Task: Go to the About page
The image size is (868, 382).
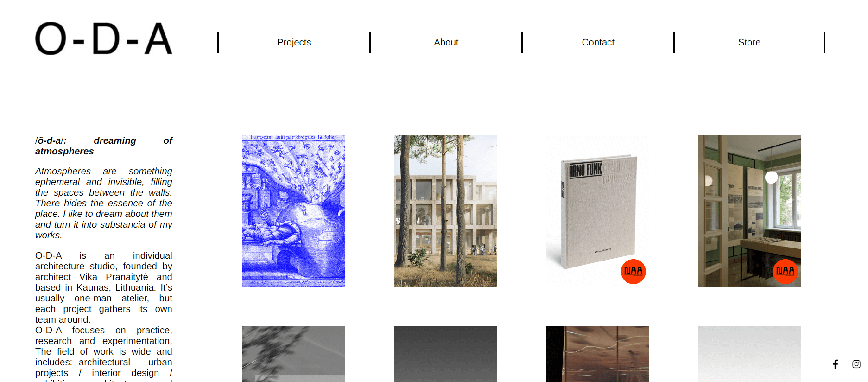Action: point(446,42)
